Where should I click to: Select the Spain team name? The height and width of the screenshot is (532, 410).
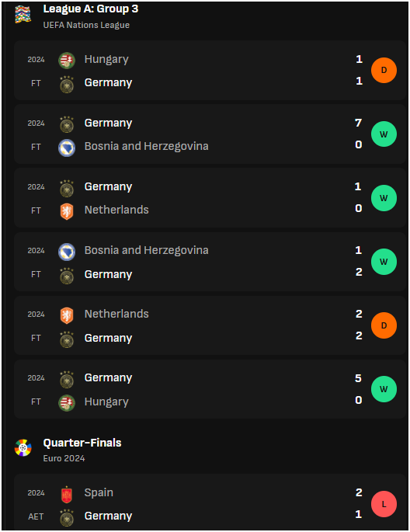pos(99,492)
